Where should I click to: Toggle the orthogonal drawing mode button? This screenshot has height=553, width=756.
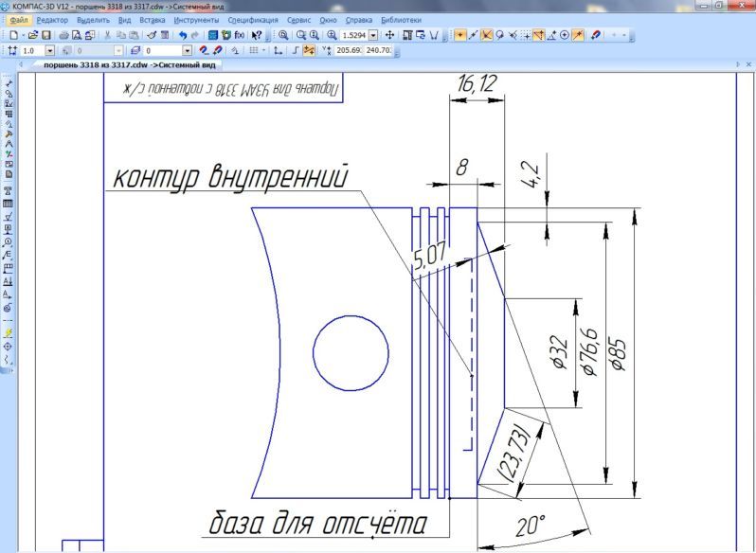click(297, 50)
